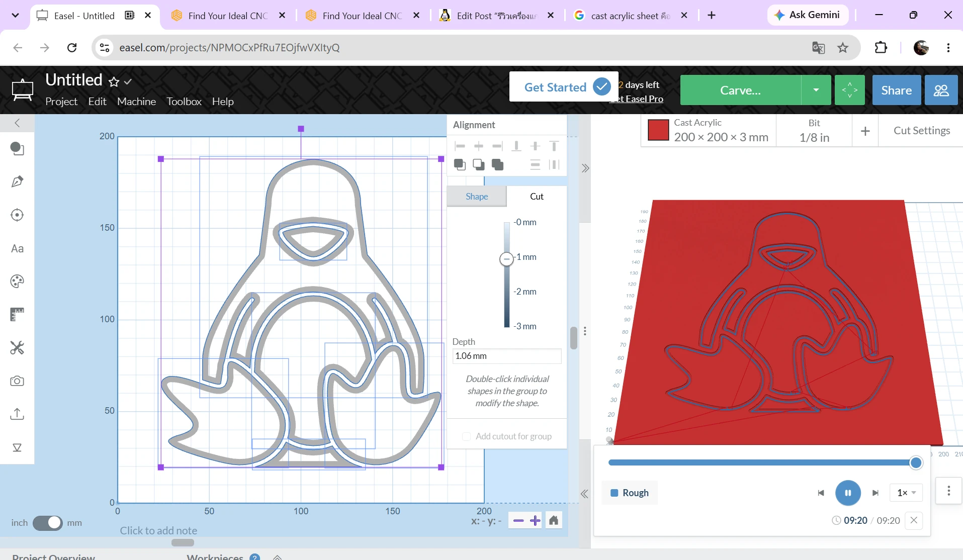Image resolution: width=963 pixels, height=560 pixels.
Task: Open the Text tool labeled Aa
Action: pos(17,248)
